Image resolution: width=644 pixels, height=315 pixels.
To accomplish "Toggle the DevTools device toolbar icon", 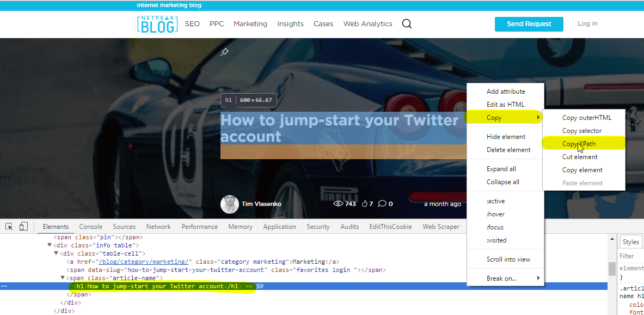I will (x=23, y=227).
